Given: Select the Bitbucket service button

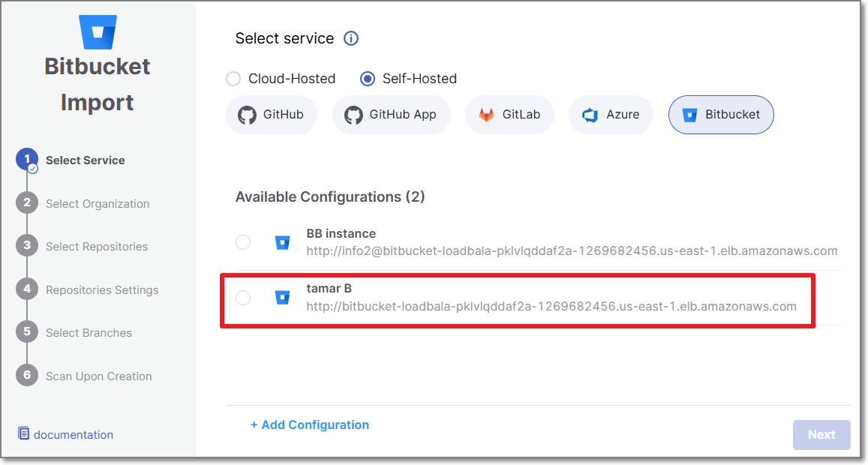Looking at the screenshot, I should point(720,115).
